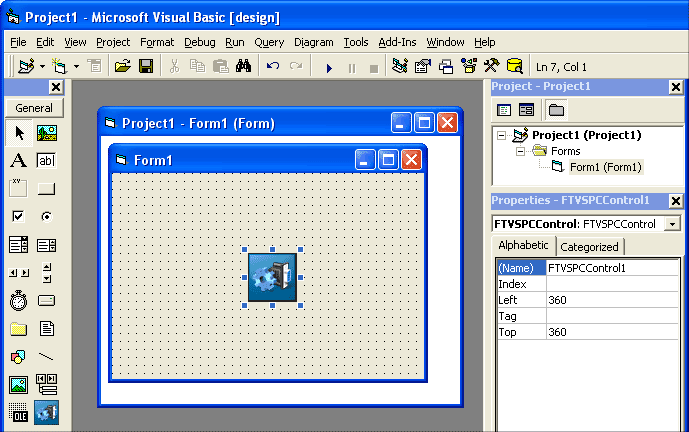Viewport: 689px width, 432px height.
Task: Click the Open Project toolbar icon
Action: [123, 66]
